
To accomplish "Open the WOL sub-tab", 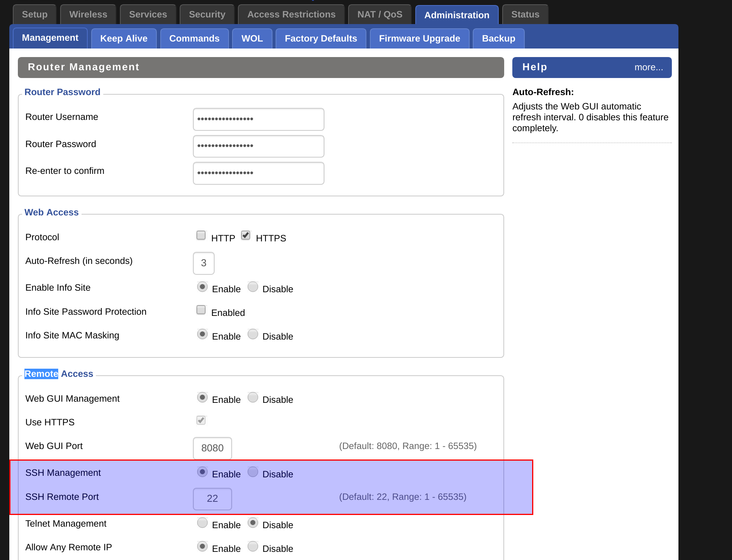I will pyautogui.click(x=252, y=38).
